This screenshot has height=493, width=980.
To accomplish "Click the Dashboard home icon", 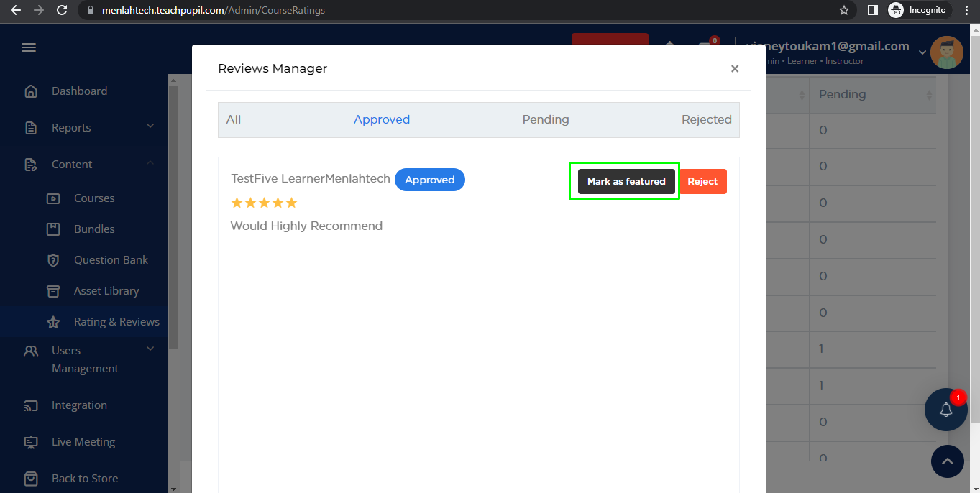I will click(x=31, y=91).
